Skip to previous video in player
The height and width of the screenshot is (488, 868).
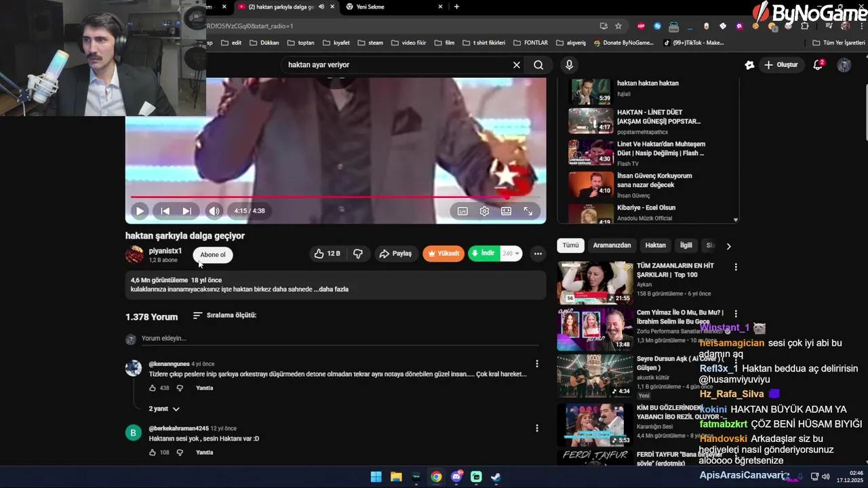pos(165,211)
